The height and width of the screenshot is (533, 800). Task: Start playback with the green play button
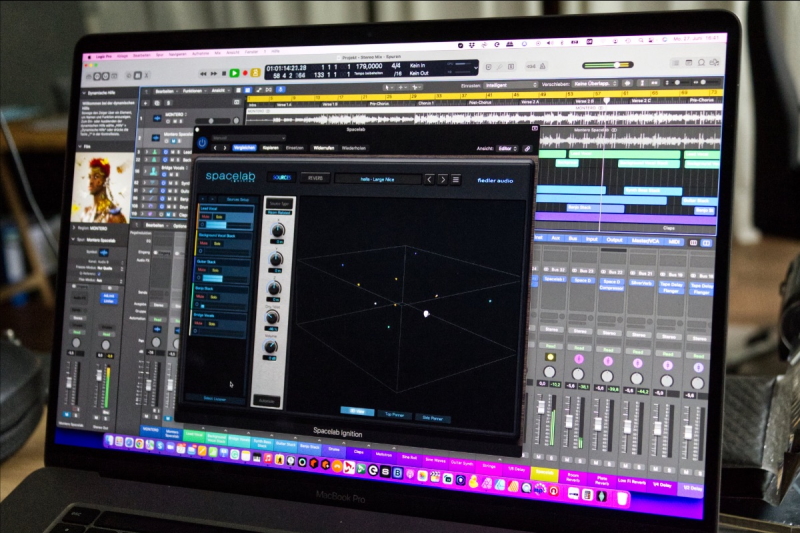[234, 73]
